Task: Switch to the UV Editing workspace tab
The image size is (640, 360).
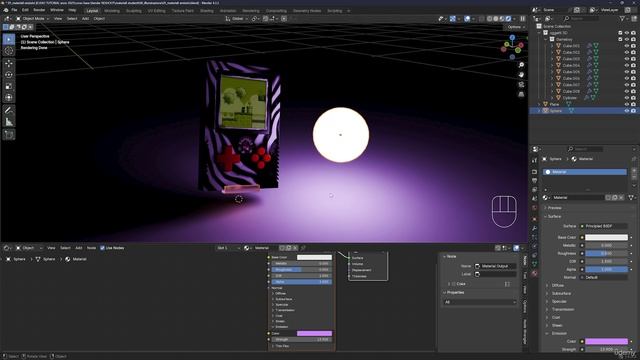Action: point(157,11)
